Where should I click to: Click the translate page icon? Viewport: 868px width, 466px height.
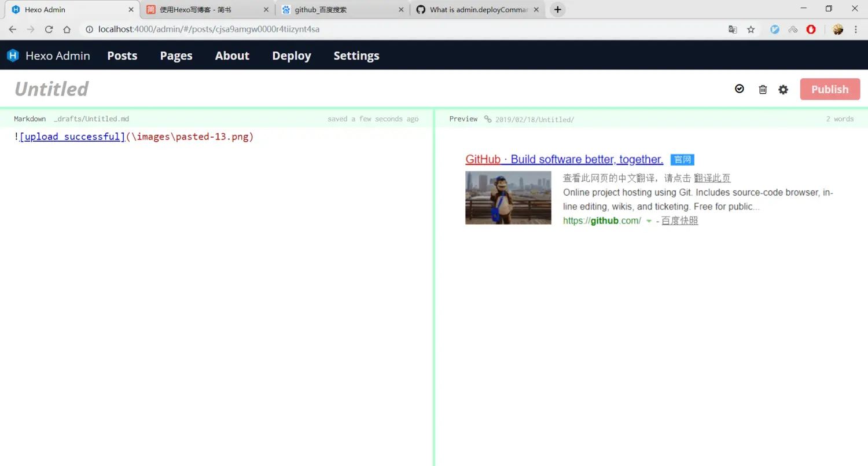pyautogui.click(x=733, y=30)
